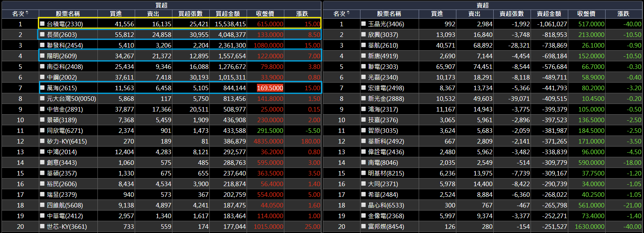This screenshot has width=644, height=233.
Task: Open stock 中鋼(2002)
Action: [x=62, y=77]
